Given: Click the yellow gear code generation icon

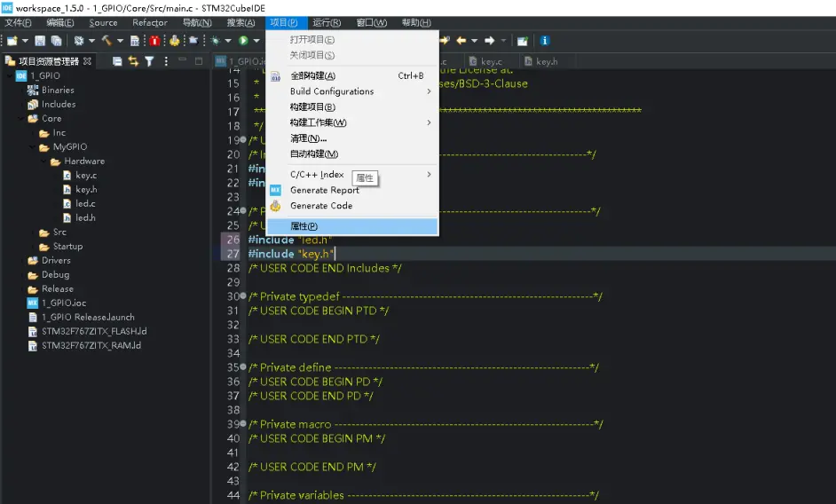Looking at the screenshot, I should point(174,41).
